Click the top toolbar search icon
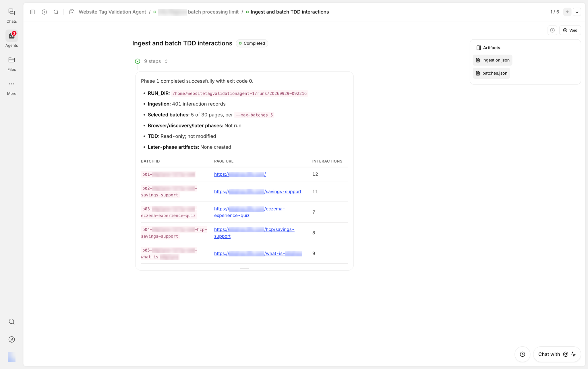This screenshot has height=369, width=588. click(x=56, y=12)
